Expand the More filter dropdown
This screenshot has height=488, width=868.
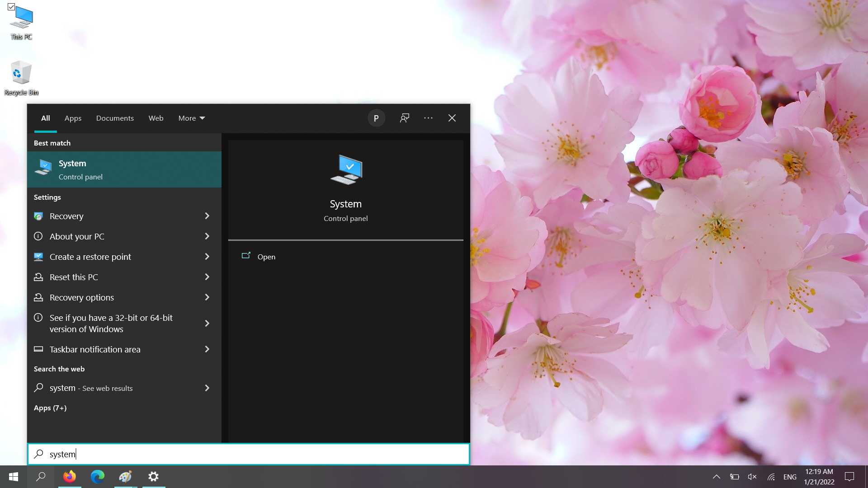[x=192, y=118]
